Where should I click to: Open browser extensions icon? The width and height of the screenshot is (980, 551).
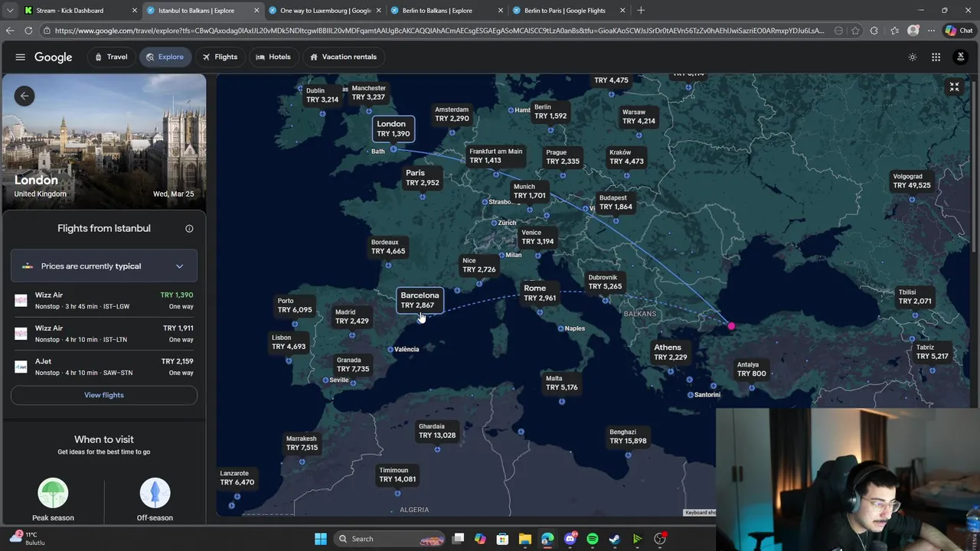point(874,31)
